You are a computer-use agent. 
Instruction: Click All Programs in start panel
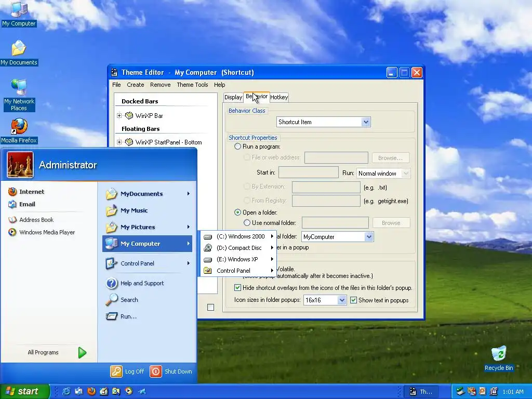point(57,353)
